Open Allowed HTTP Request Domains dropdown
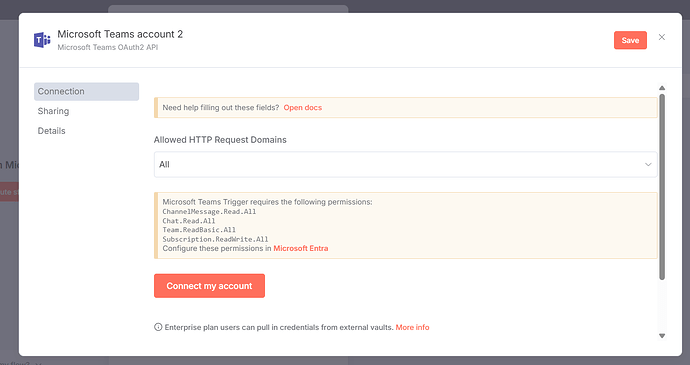690x365 pixels. tap(405, 165)
